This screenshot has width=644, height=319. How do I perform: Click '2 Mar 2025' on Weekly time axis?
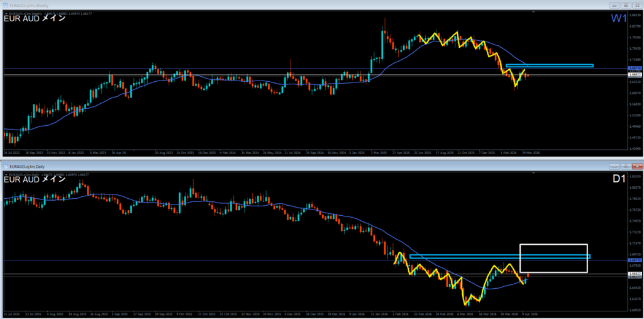pyautogui.click(x=378, y=152)
